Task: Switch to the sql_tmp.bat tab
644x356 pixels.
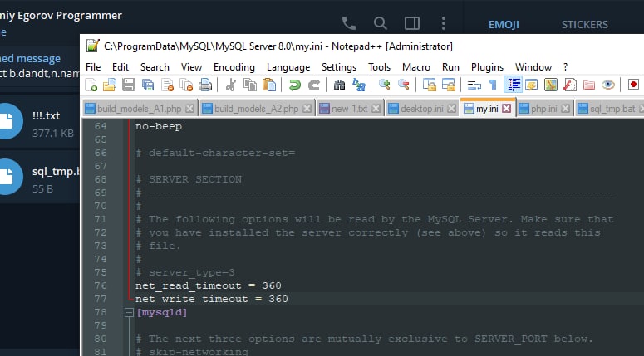Action: 609,109
